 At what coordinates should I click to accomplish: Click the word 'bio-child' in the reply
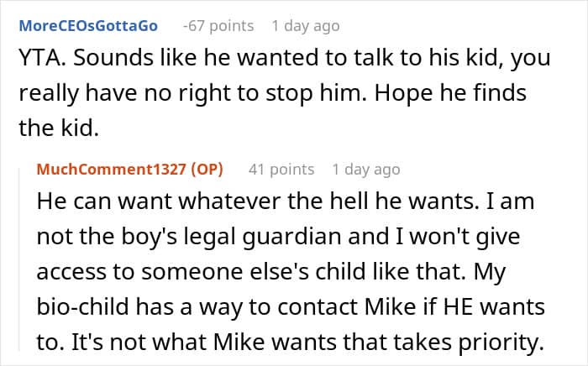[82, 306]
